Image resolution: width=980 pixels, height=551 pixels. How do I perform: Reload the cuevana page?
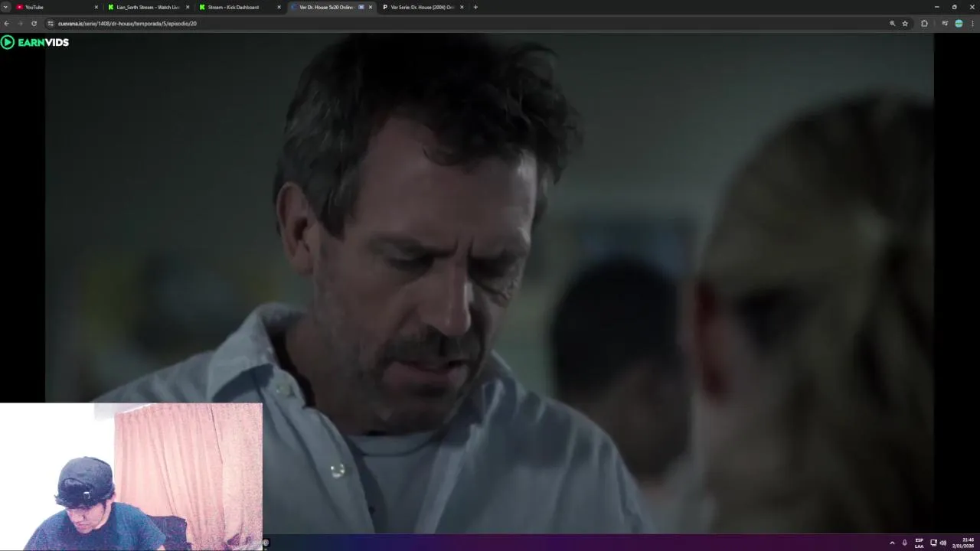coord(34,24)
